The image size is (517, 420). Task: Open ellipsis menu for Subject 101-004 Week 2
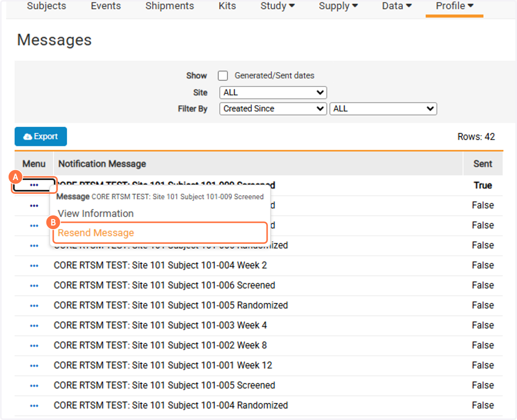34,266
